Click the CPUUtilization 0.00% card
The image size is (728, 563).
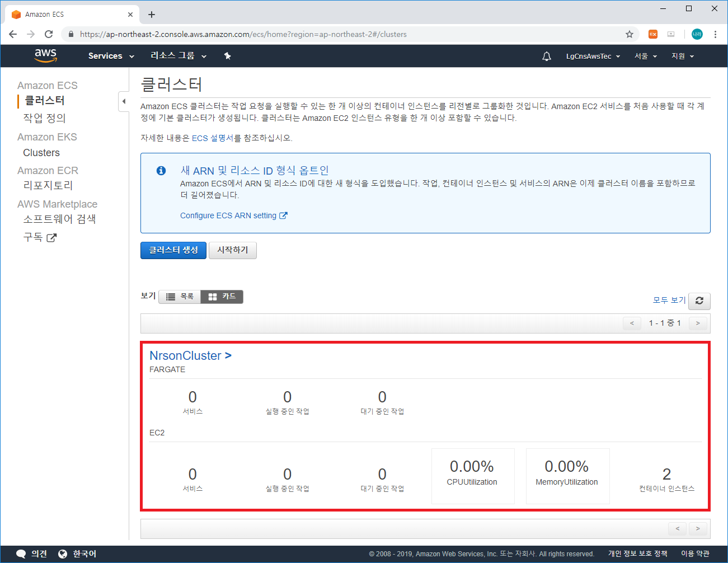(473, 476)
